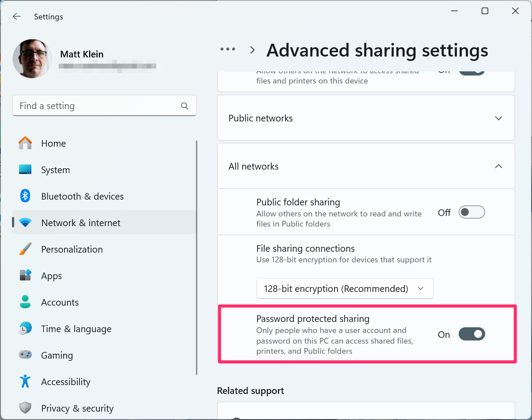Turn on Public folder sharing toggle
532x420 pixels.
(x=472, y=212)
